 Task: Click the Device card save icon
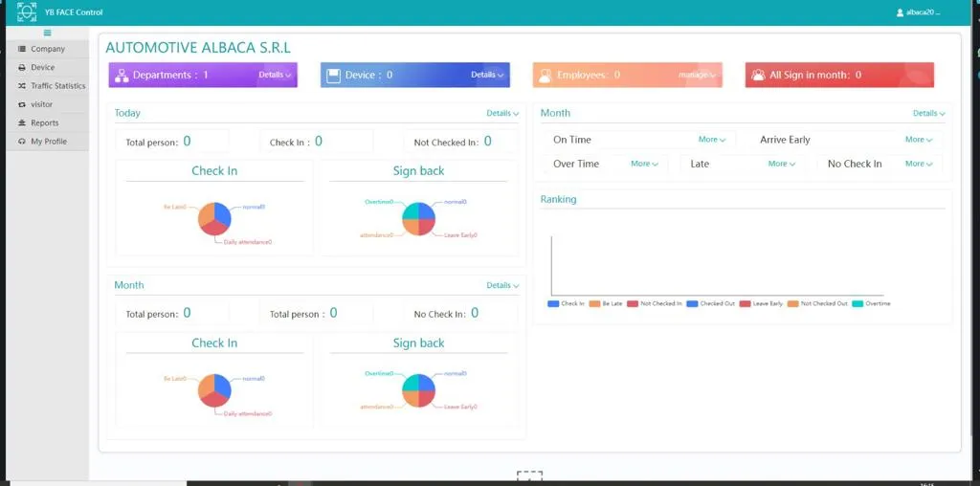tap(333, 75)
